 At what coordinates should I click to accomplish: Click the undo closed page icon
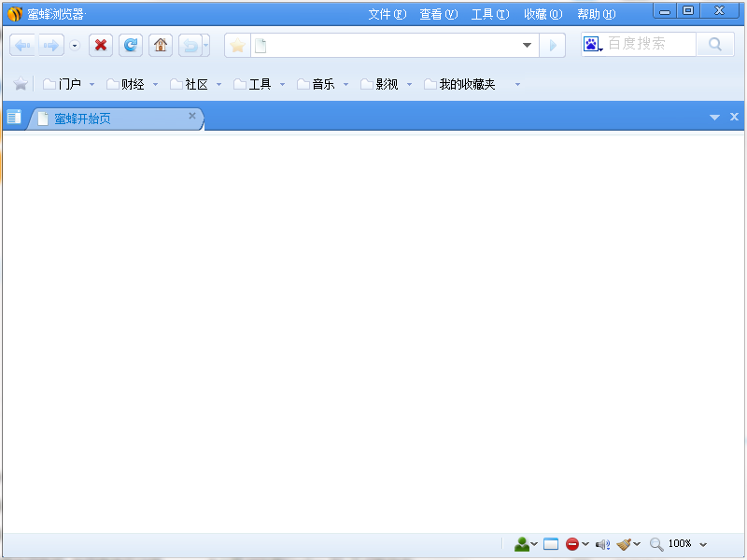(190, 45)
